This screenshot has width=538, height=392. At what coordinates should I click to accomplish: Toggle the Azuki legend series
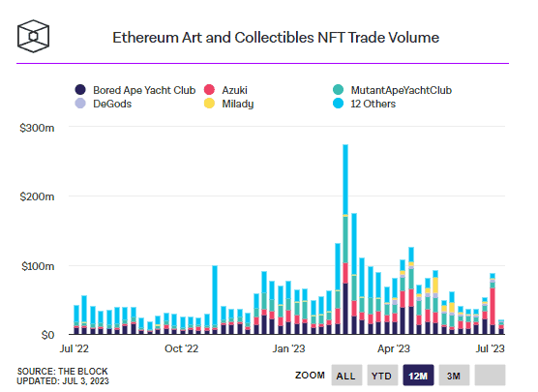click(225, 90)
